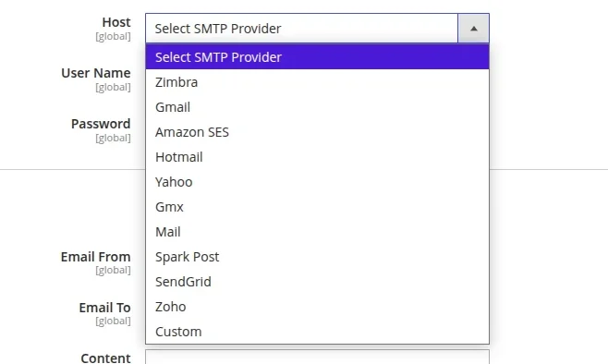Collapse the Host dropdown using its arrow button
This screenshot has height=364, width=608.
(x=473, y=29)
